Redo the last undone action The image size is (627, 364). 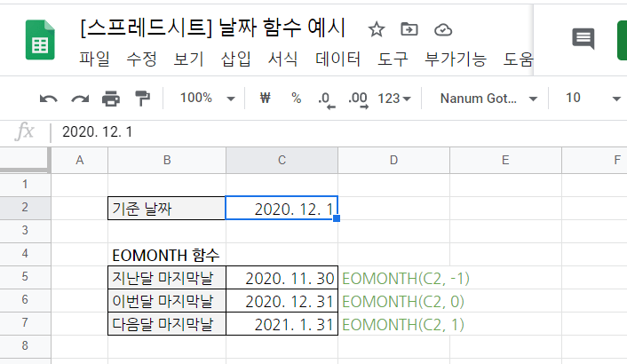(80, 99)
